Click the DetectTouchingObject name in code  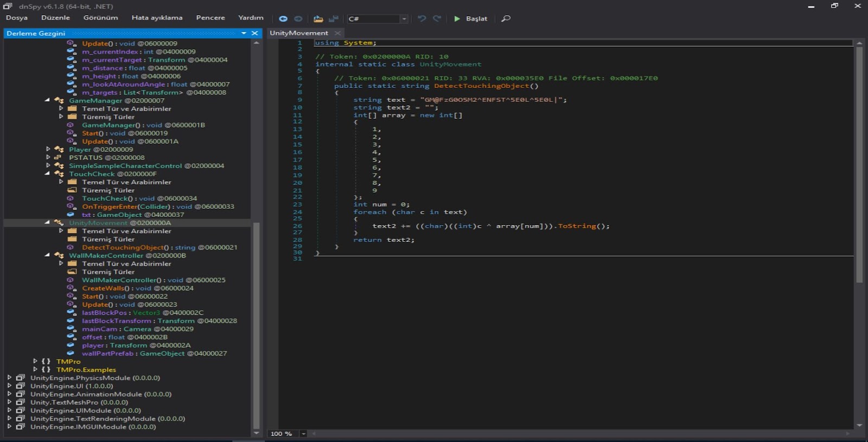(x=481, y=86)
